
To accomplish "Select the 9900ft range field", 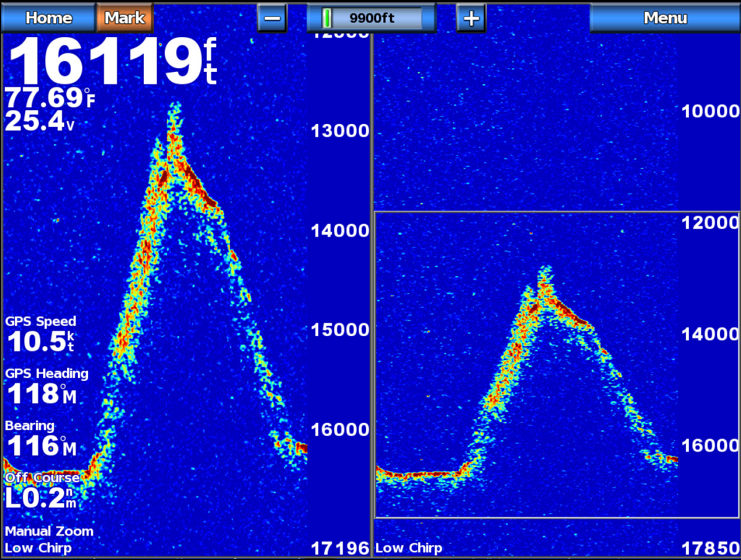I will 371,18.
